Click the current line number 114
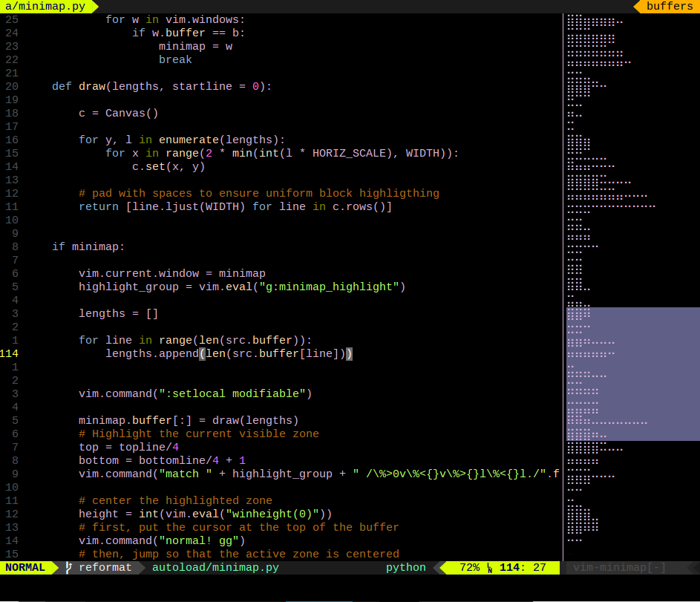The image size is (700, 602). pyautogui.click(x=10, y=354)
